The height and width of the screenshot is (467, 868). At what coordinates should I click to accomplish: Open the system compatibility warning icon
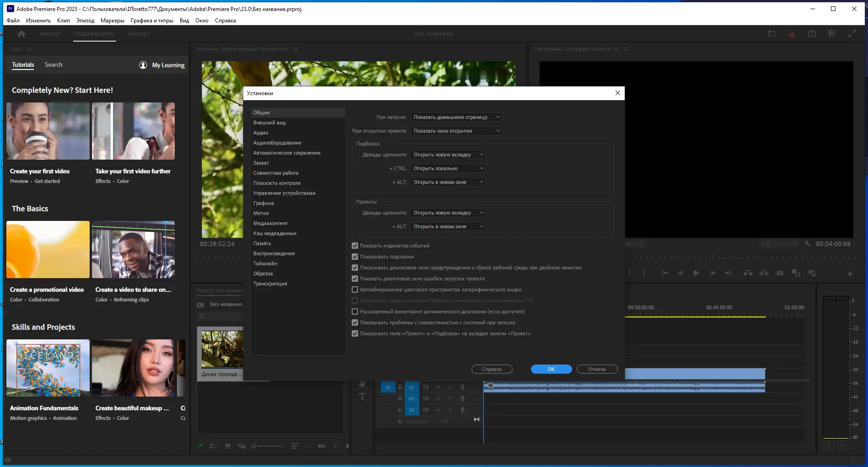[x=792, y=33]
